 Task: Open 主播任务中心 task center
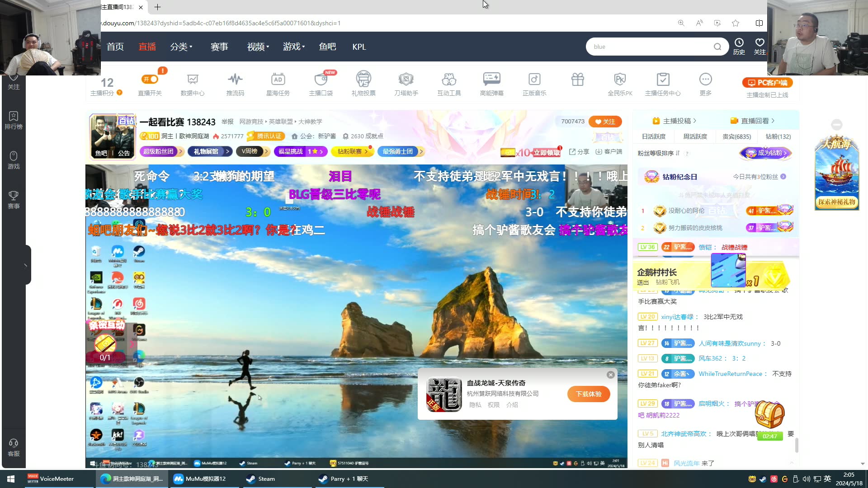(x=663, y=84)
